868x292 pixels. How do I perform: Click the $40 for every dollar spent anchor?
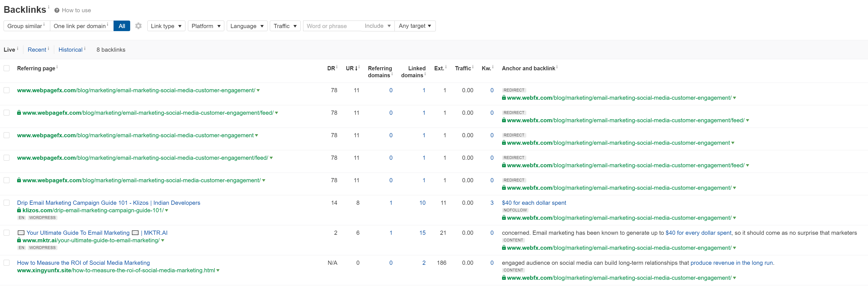[698, 233]
